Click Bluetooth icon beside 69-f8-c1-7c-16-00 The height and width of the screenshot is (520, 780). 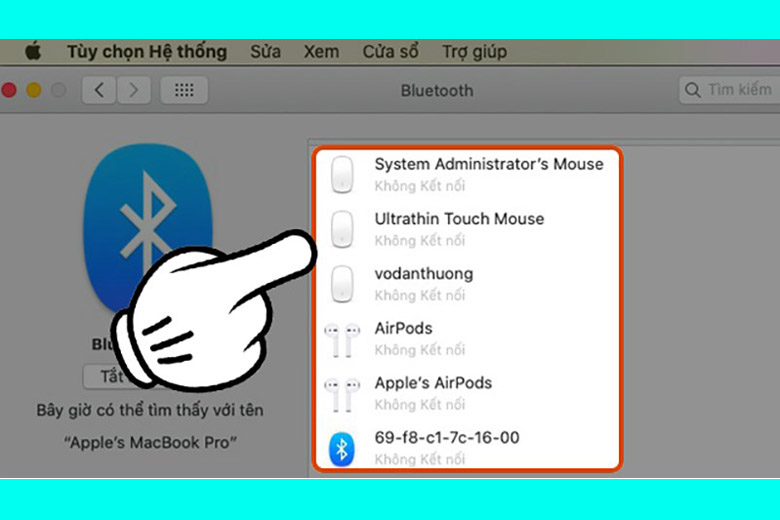tap(342, 449)
